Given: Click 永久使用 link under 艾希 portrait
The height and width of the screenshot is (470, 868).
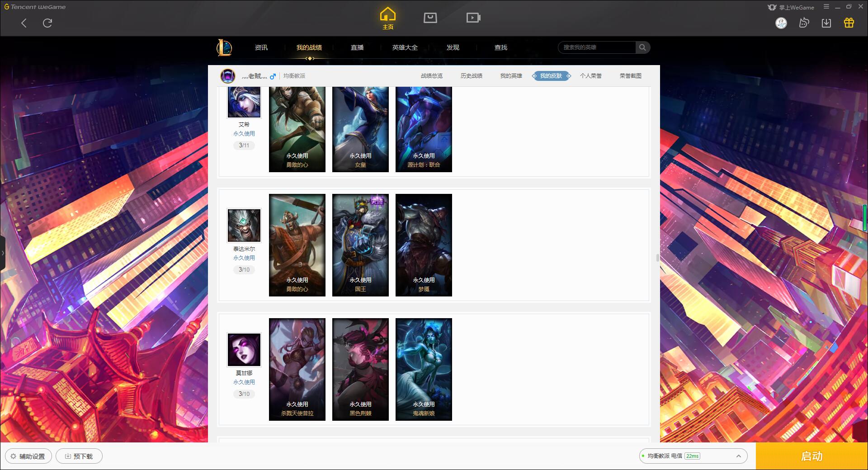Looking at the screenshot, I should pyautogui.click(x=244, y=134).
